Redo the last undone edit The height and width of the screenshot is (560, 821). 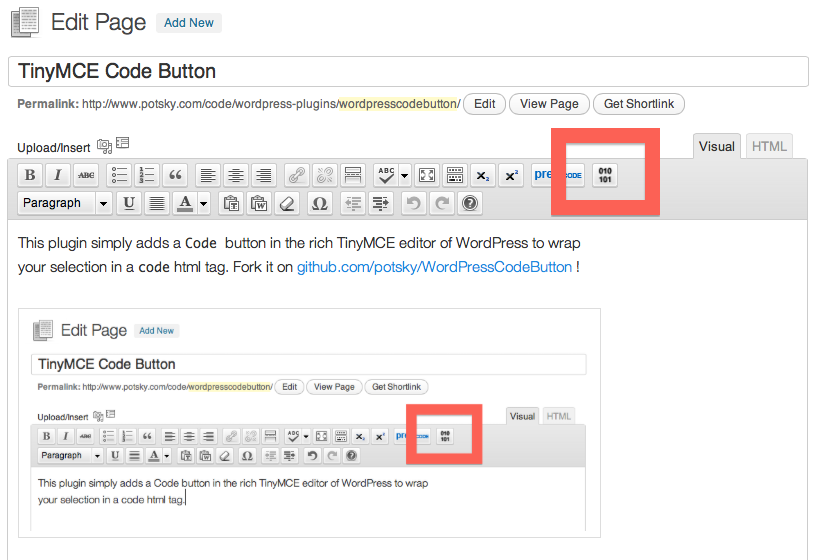(442, 203)
